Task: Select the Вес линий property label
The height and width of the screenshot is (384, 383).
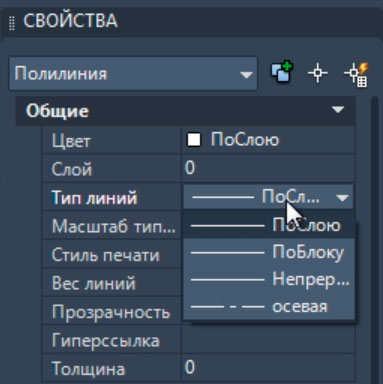Action: coord(94,284)
